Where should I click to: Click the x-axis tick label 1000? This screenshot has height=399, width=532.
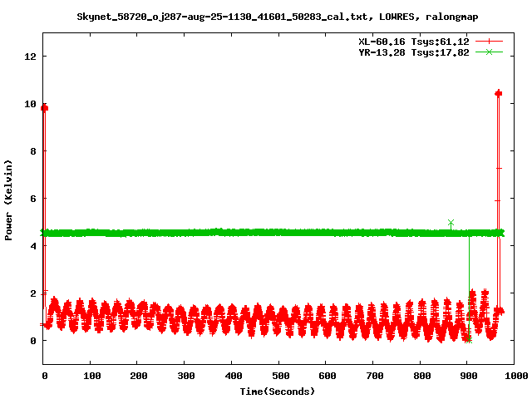coord(515,376)
